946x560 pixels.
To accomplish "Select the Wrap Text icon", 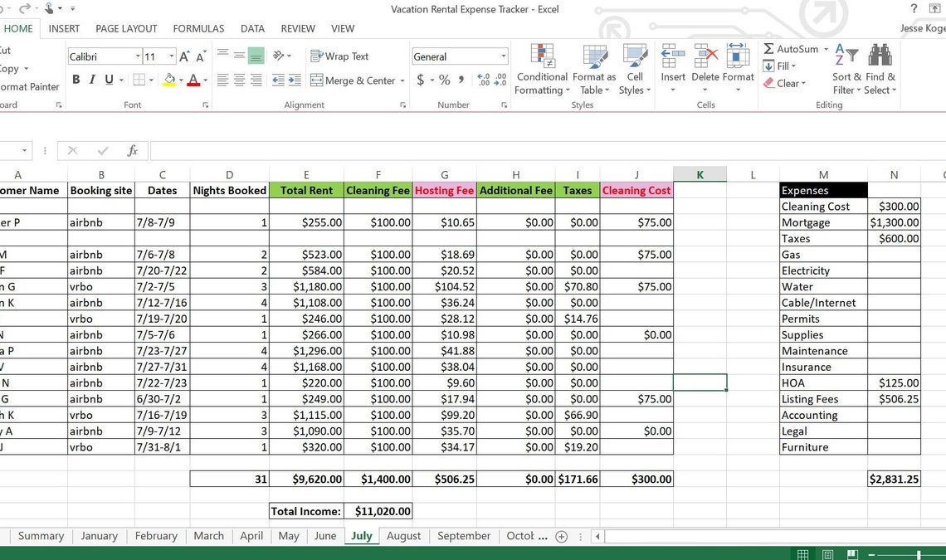I will point(317,56).
